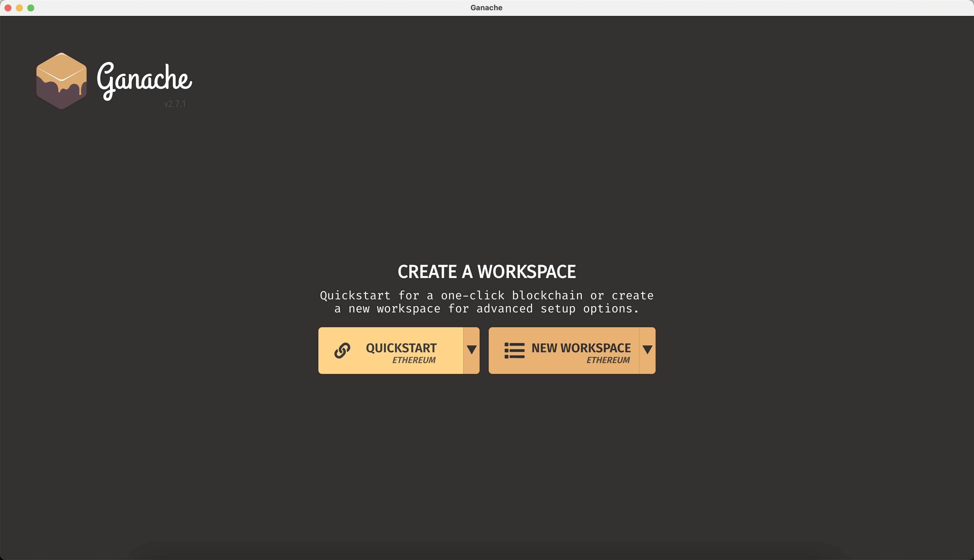The height and width of the screenshot is (560, 974).
Task: Minimize the Ganache window
Action: click(x=19, y=8)
